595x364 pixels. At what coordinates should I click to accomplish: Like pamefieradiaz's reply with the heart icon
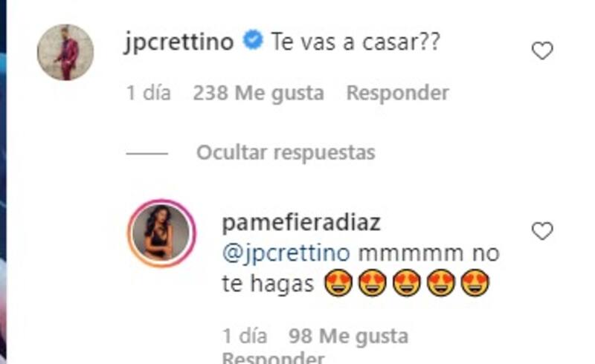[542, 231]
